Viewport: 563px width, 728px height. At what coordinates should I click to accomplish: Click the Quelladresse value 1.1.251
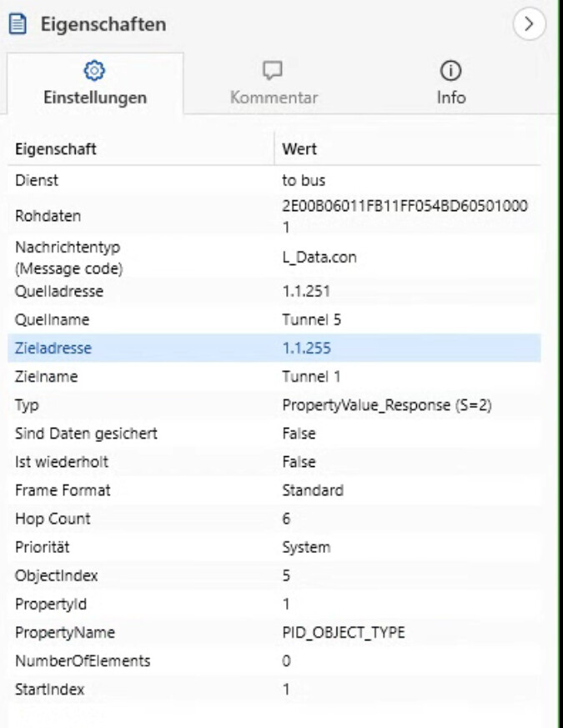pos(304,292)
